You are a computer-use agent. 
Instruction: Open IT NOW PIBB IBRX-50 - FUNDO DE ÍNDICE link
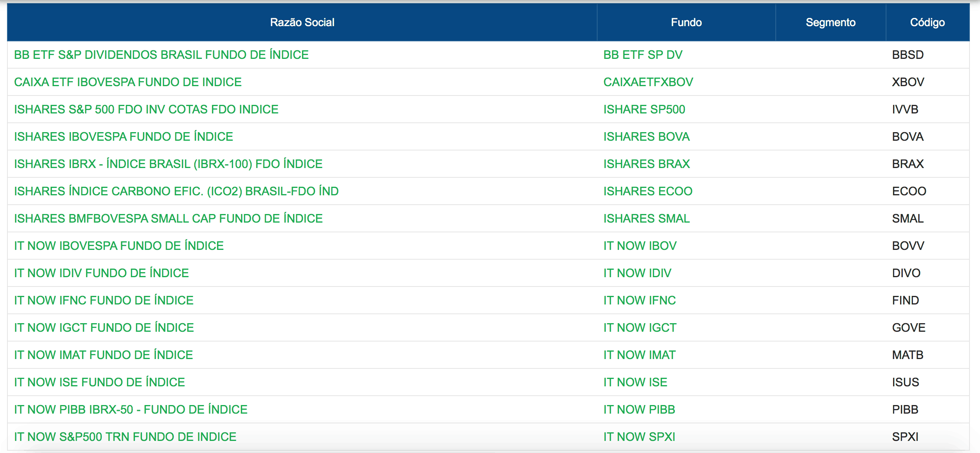pos(131,410)
